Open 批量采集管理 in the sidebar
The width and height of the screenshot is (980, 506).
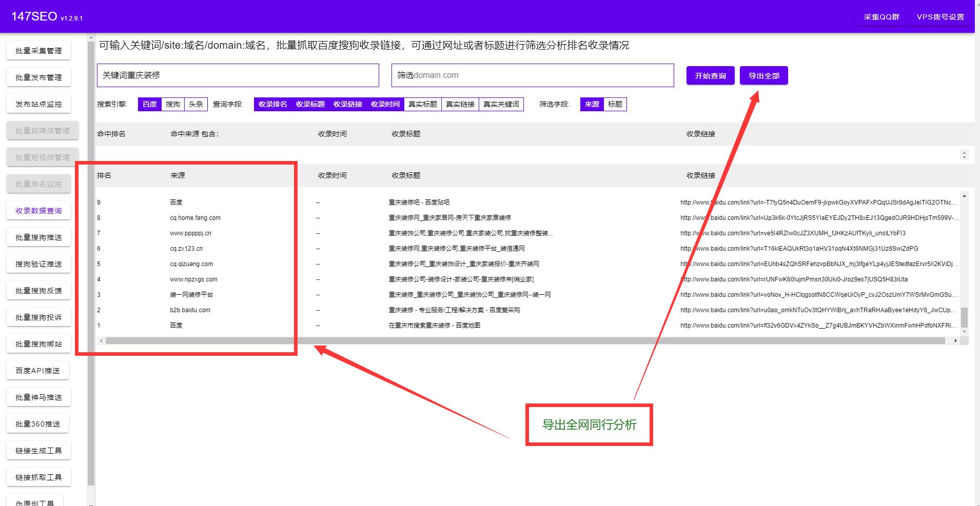38,50
